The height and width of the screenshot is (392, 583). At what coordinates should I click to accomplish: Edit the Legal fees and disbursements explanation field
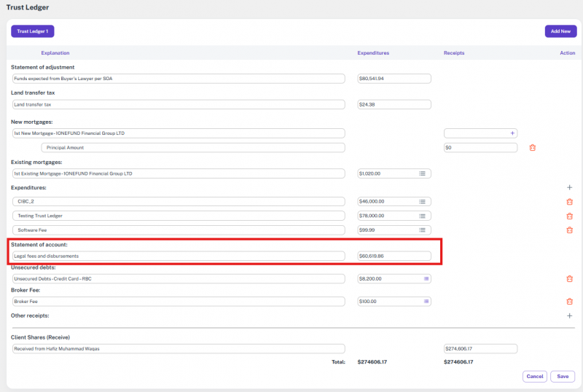(178, 256)
